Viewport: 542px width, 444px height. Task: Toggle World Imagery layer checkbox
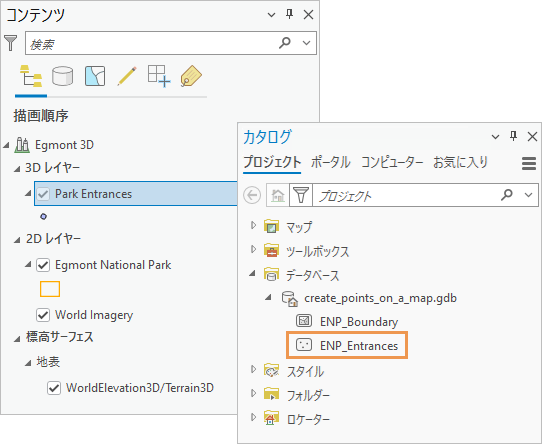(43, 315)
